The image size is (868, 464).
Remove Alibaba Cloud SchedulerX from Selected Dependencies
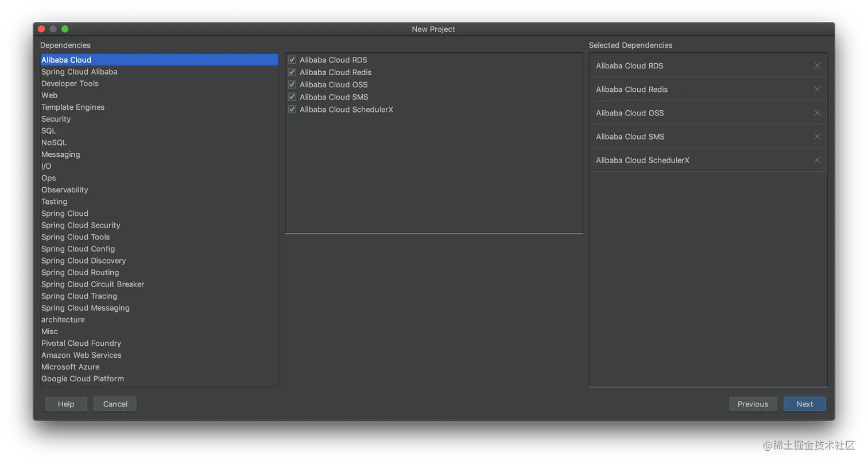(x=817, y=160)
